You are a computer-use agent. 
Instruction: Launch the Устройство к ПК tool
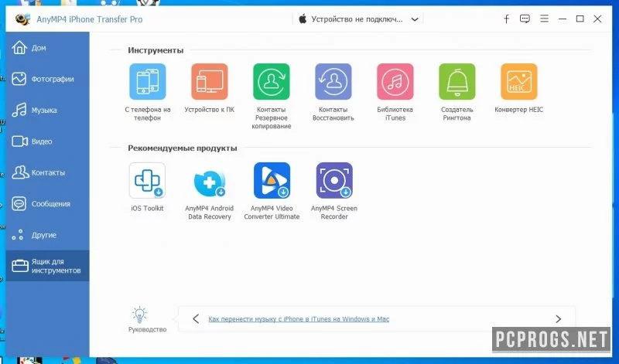209,82
